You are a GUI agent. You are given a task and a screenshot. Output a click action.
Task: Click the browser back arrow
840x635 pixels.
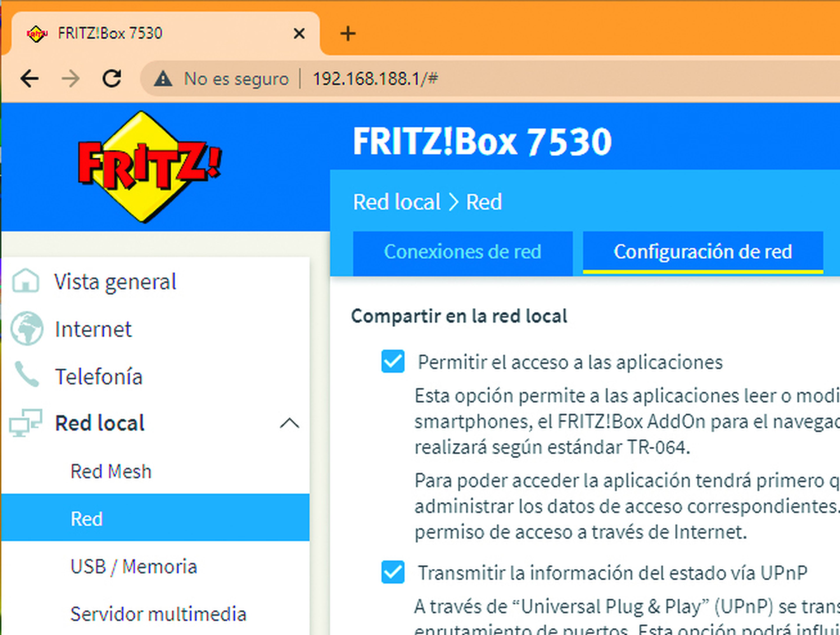(x=30, y=79)
